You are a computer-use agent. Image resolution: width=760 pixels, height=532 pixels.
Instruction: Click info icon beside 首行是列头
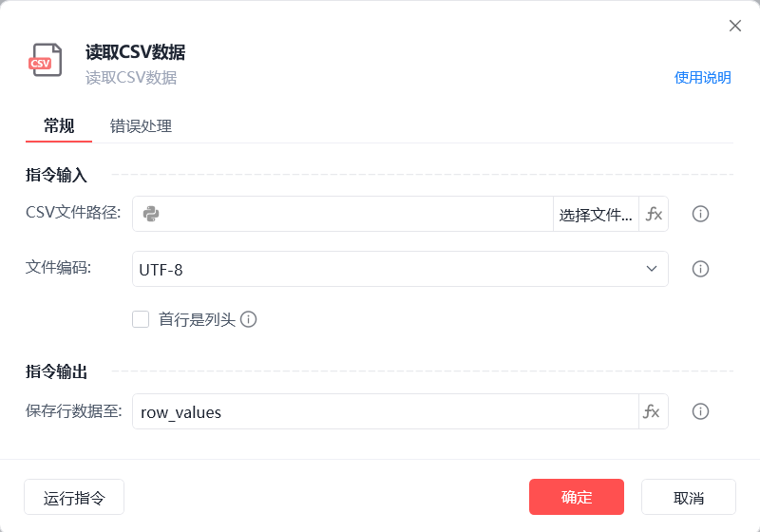pyautogui.click(x=248, y=319)
